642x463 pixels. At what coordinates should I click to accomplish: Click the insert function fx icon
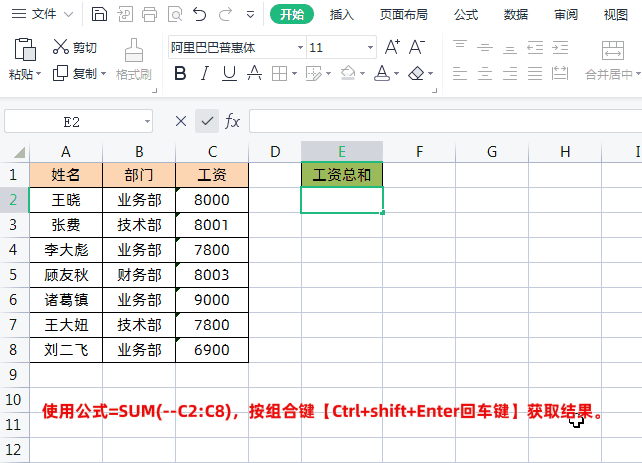click(232, 121)
